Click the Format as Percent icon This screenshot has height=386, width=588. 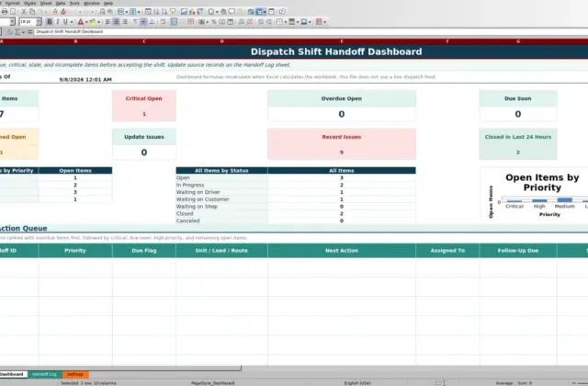(x=214, y=22)
